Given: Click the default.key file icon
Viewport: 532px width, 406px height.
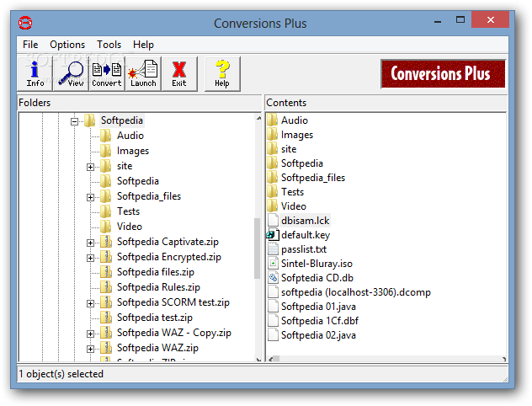Looking at the screenshot, I should click(x=273, y=235).
